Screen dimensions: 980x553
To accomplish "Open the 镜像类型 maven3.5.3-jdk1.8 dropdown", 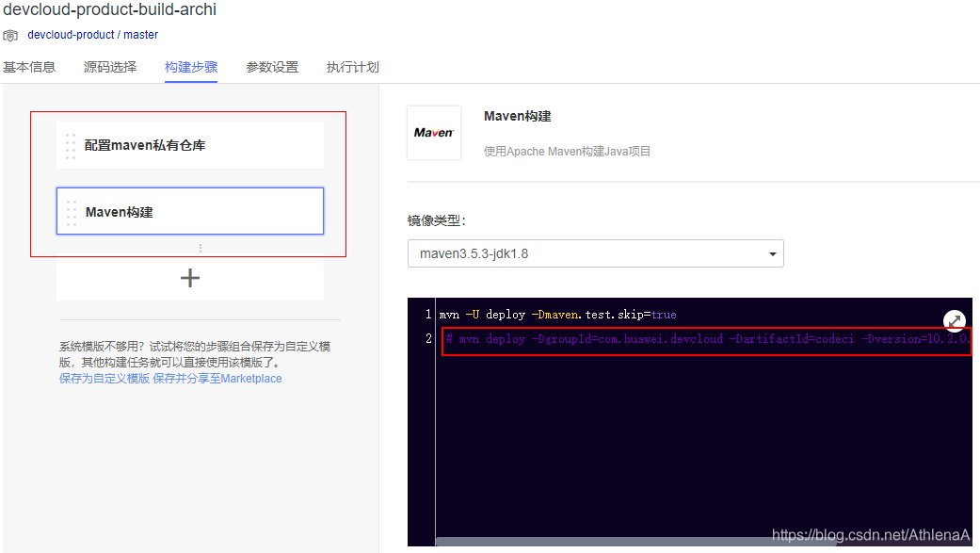I will click(596, 253).
